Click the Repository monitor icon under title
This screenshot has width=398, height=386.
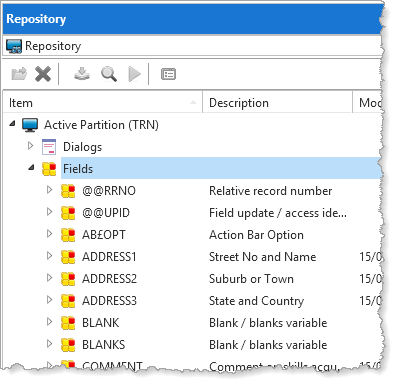point(14,46)
